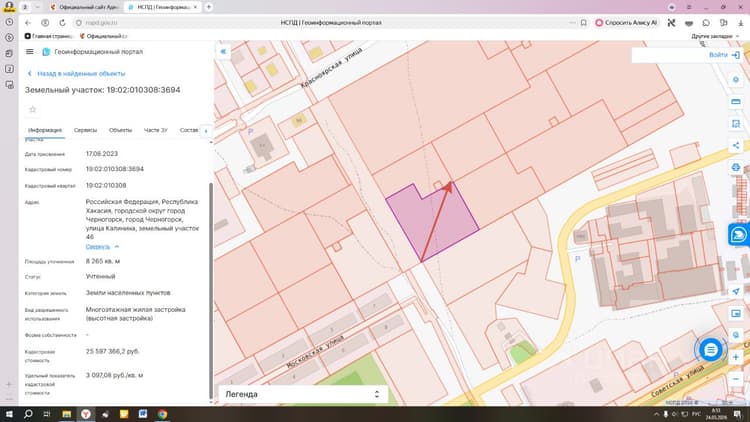Reload the page with the refresh icon

62,22
